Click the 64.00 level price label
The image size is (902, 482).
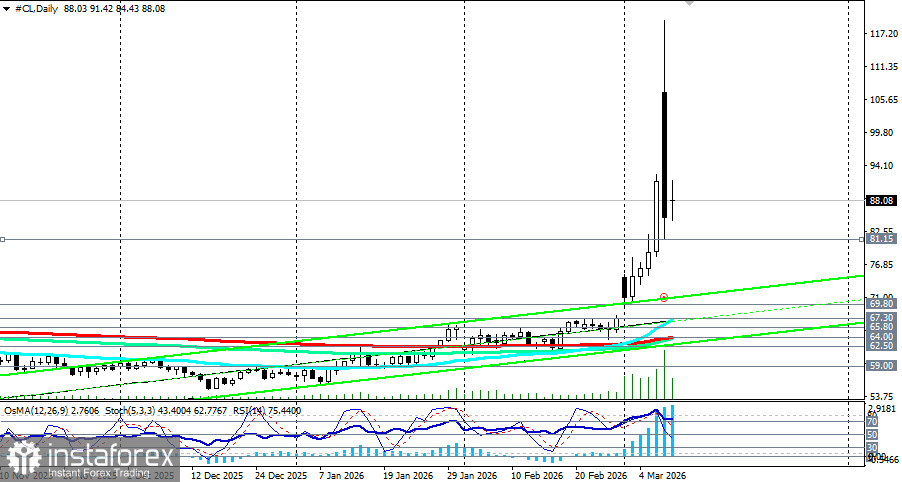click(881, 336)
